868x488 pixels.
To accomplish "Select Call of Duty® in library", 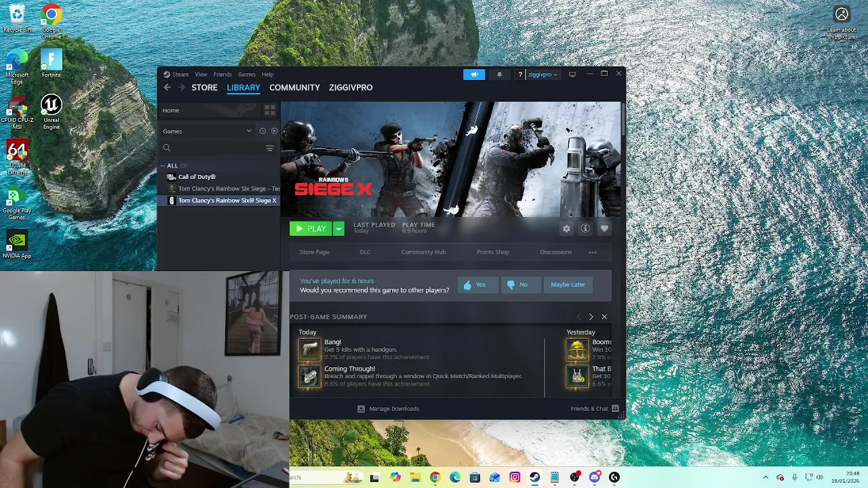I will click(218, 177).
